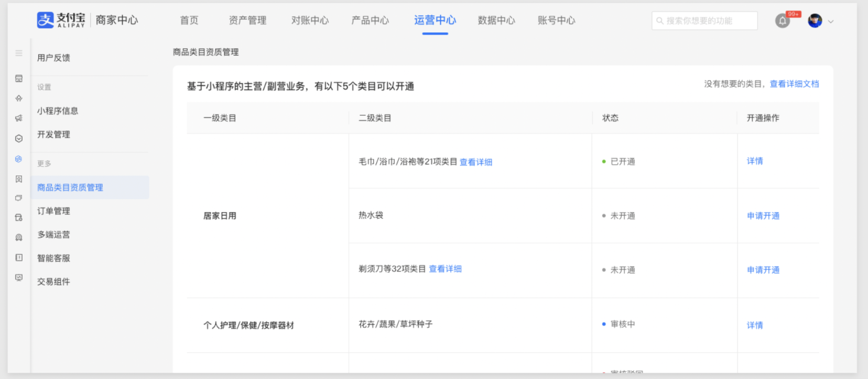Click the monitor icon at sidebar bottom
868x379 pixels.
19,277
